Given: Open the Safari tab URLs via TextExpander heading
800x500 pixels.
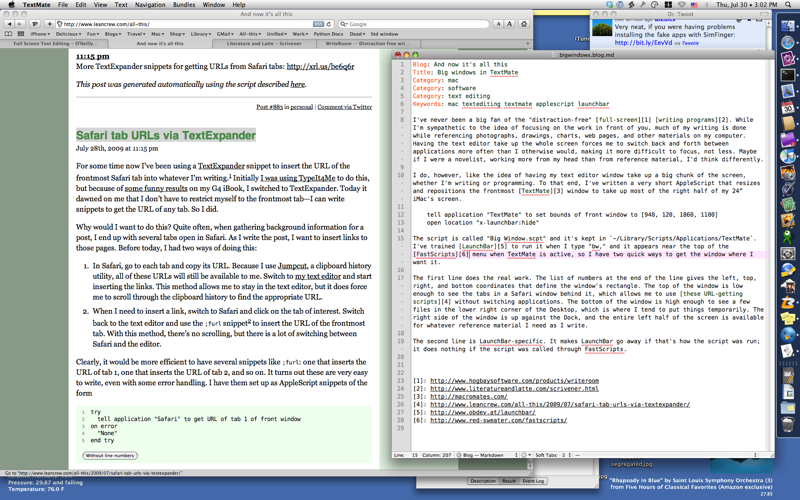Looking at the screenshot, I should tap(166, 135).
